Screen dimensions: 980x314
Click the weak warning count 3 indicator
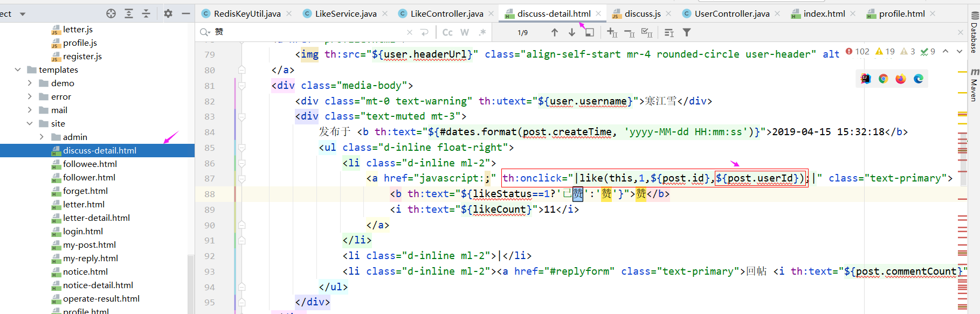click(x=908, y=51)
